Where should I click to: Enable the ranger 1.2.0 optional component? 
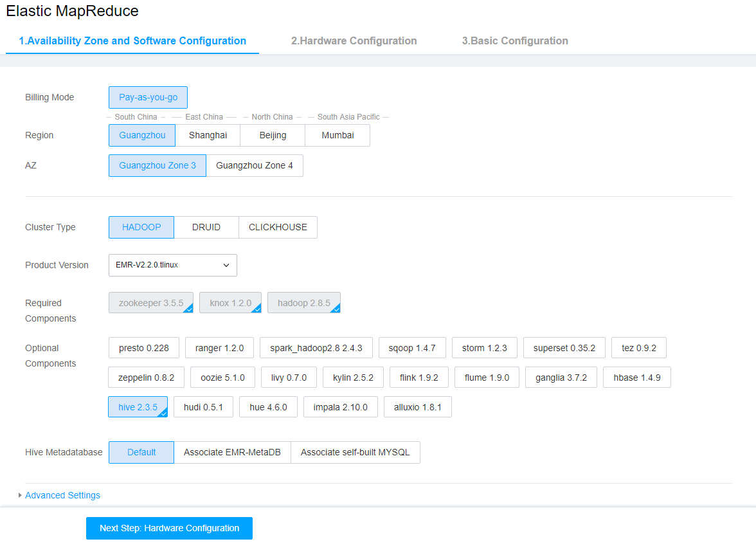[x=219, y=348]
